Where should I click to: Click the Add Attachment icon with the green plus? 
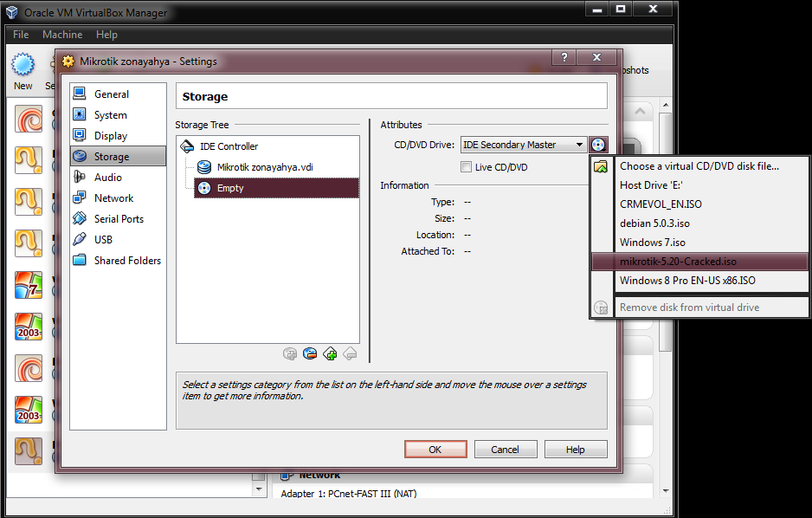click(330, 353)
